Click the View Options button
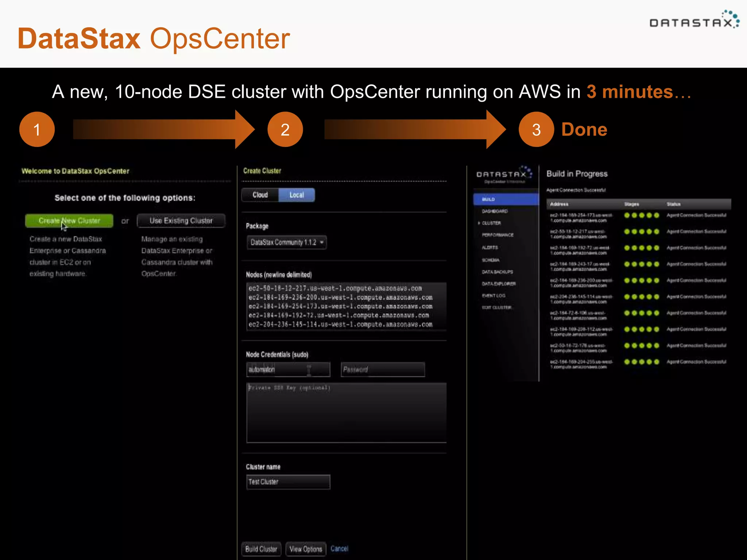 pos(306,549)
